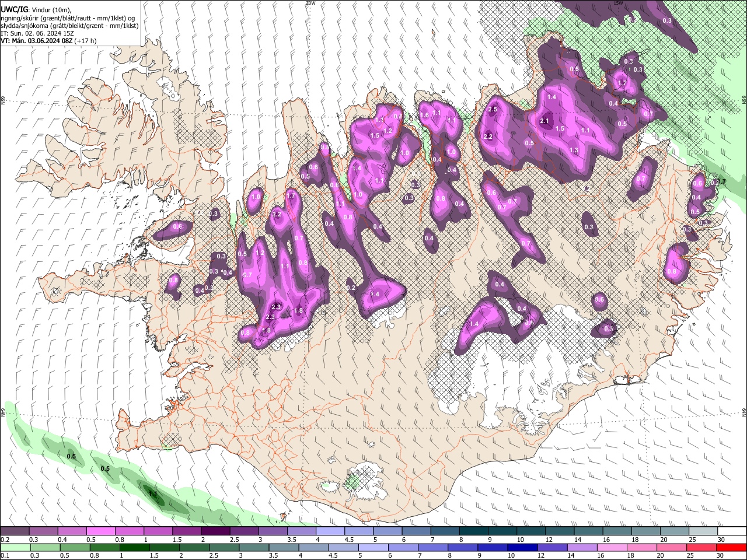747x560 pixels.
Task: Click the 'slydda/snjókoma' legend description line
Action: pos(69,26)
